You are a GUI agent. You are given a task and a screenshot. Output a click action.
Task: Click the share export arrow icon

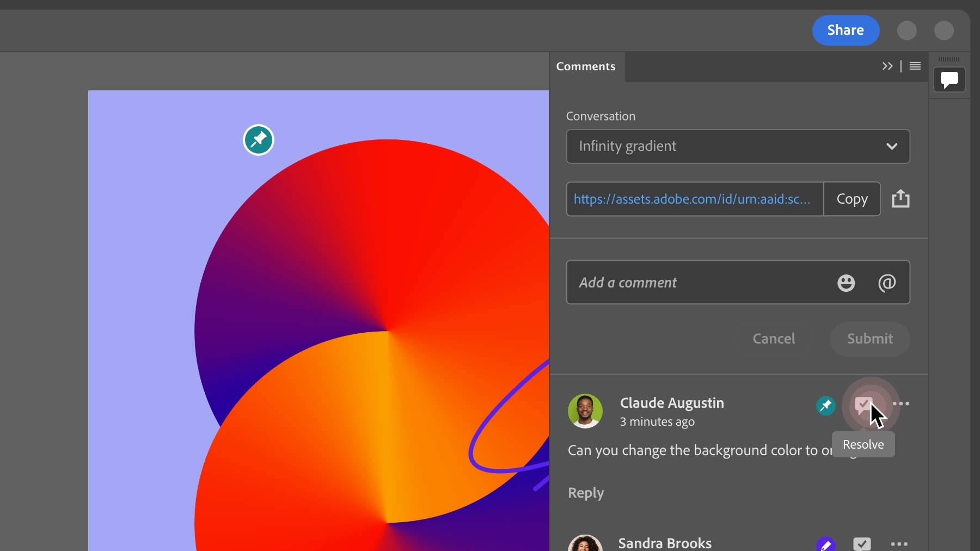(x=901, y=199)
